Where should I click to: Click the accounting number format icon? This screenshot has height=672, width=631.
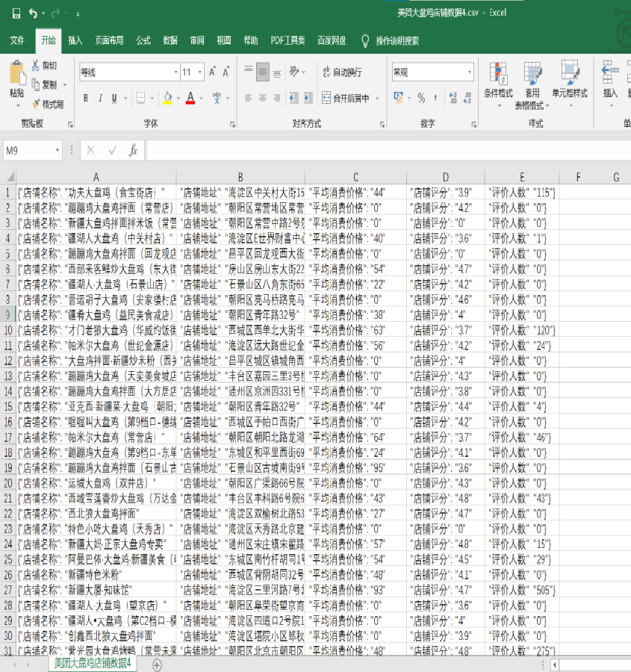click(x=398, y=98)
